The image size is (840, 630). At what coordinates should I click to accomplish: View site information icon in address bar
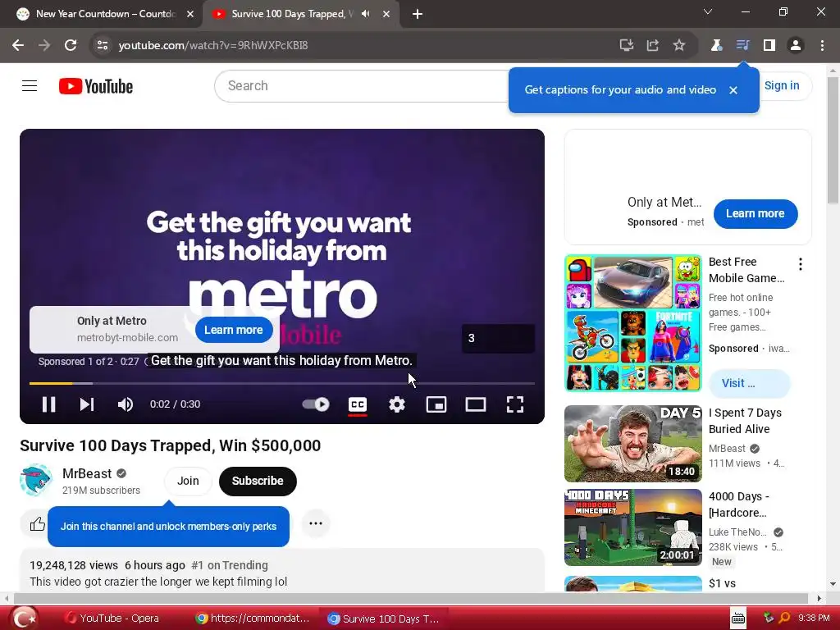(x=103, y=45)
